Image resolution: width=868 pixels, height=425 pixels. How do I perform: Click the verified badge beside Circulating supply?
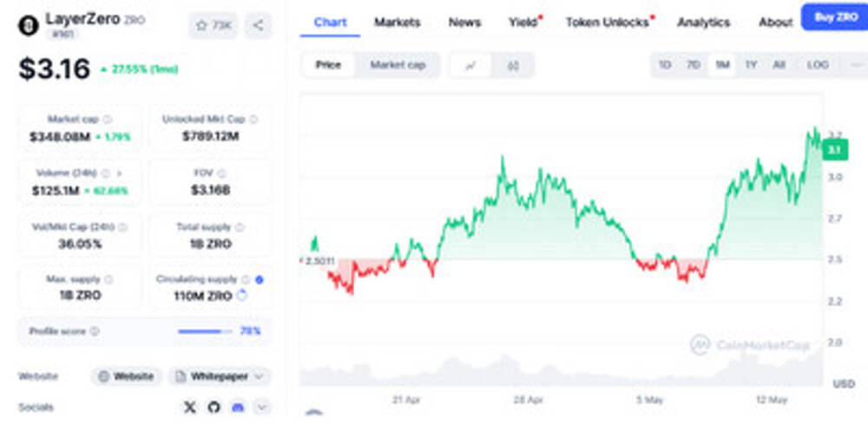259,279
